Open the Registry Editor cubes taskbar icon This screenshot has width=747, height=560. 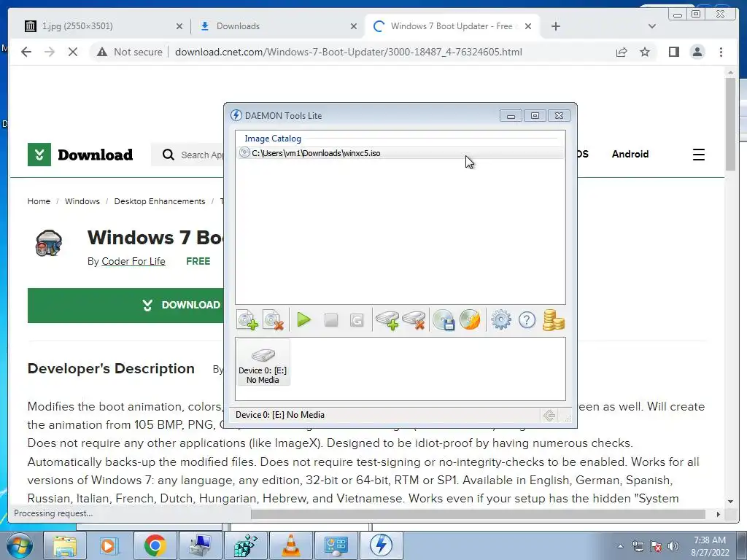pos(246,545)
